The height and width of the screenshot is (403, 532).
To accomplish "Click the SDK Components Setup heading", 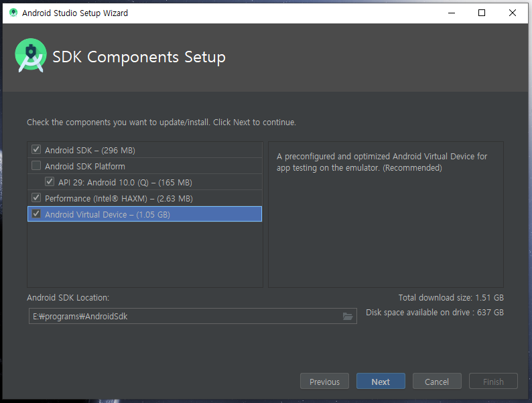I will pos(139,57).
